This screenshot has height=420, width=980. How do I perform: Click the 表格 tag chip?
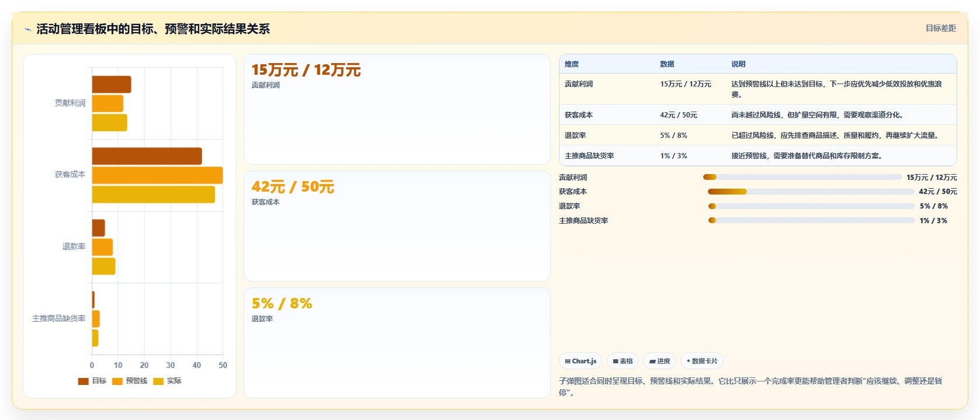tap(623, 361)
